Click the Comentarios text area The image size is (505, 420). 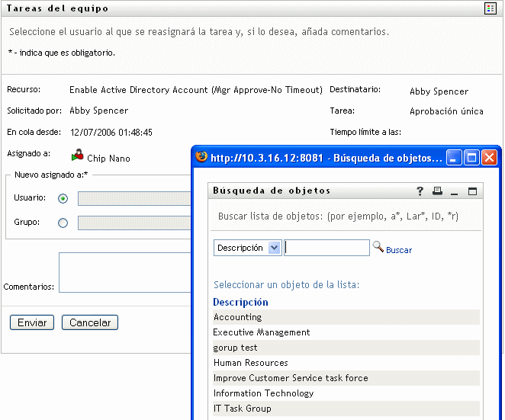point(125,273)
